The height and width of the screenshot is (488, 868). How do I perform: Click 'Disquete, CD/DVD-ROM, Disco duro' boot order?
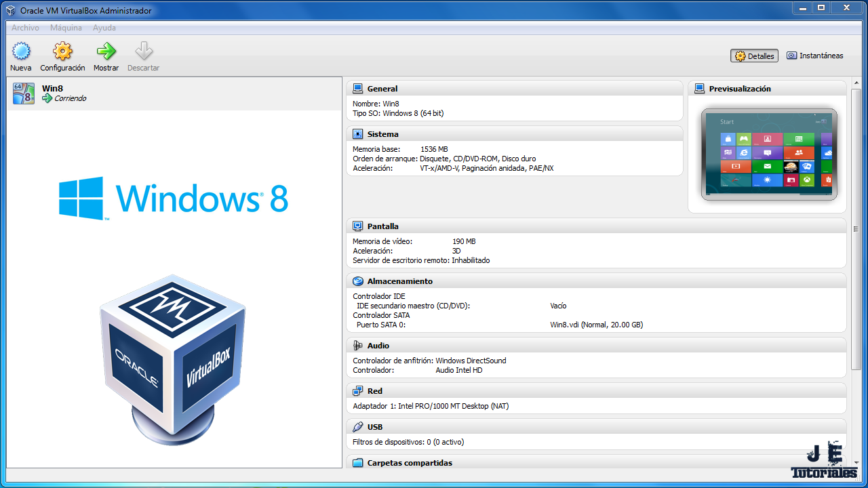477,159
